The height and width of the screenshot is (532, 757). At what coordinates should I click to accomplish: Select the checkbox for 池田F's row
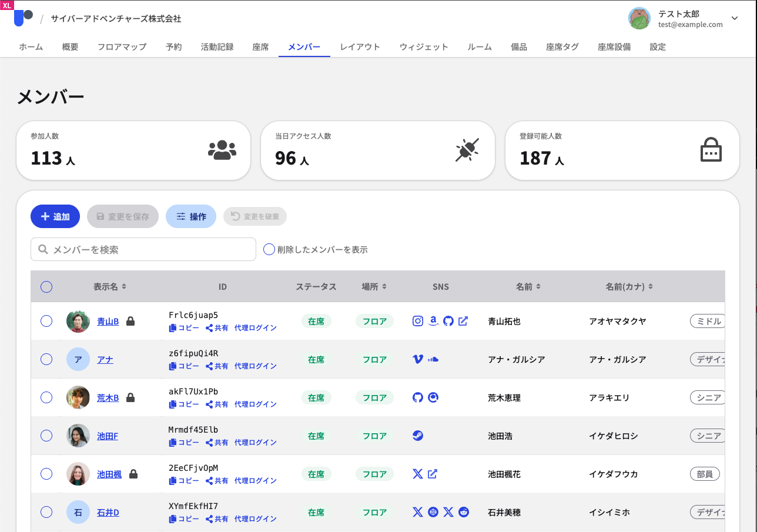click(46, 436)
